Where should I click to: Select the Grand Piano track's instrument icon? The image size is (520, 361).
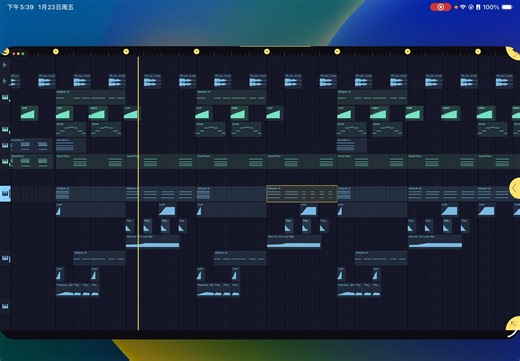click(x=5, y=161)
